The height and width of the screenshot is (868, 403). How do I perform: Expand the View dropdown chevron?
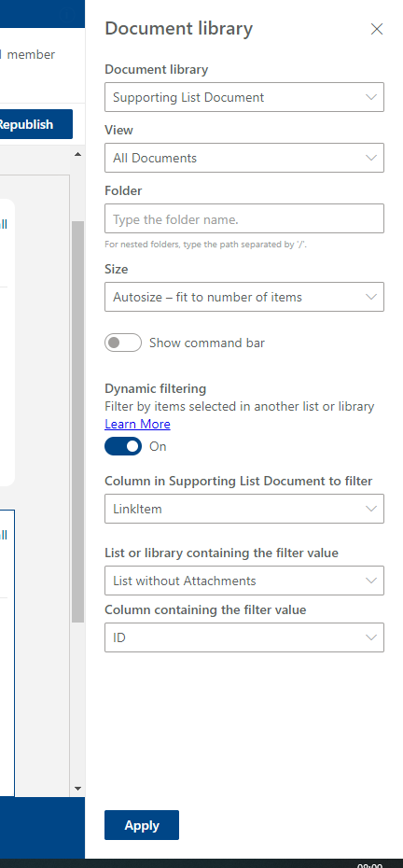pyautogui.click(x=371, y=158)
